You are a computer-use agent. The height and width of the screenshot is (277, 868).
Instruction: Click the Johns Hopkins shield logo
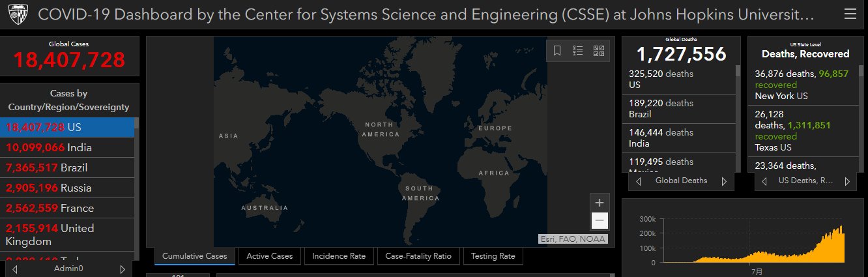[17, 14]
